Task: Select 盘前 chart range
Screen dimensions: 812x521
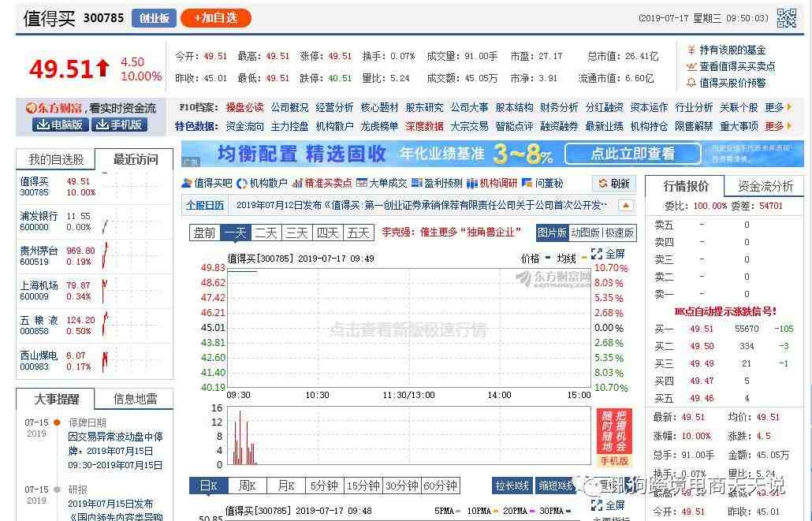Action: point(204,233)
